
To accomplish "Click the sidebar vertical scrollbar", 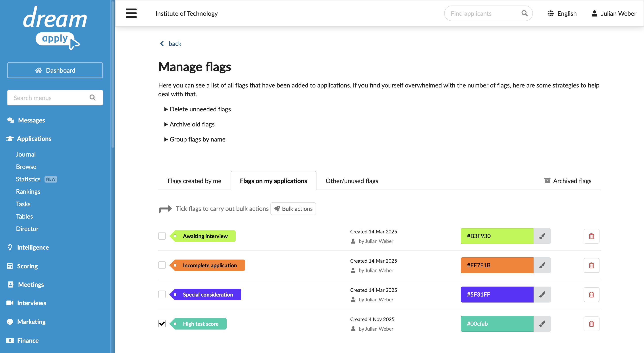I will pyautogui.click(x=113, y=75).
